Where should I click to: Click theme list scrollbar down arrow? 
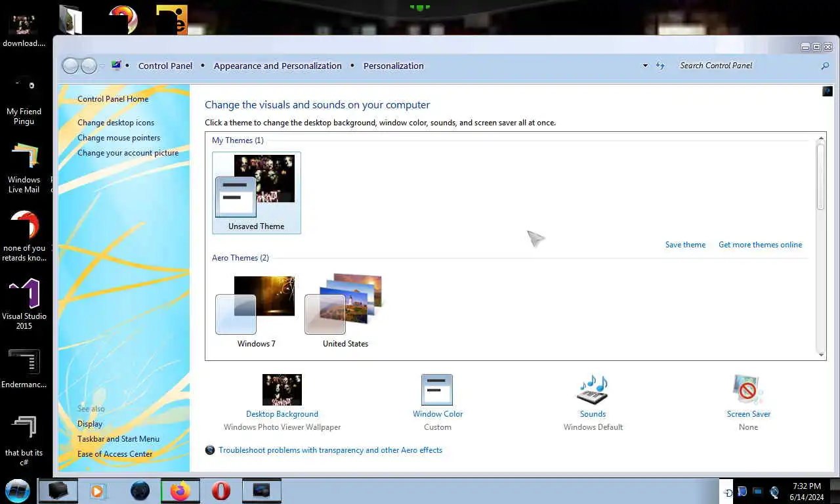[x=820, y=355]
